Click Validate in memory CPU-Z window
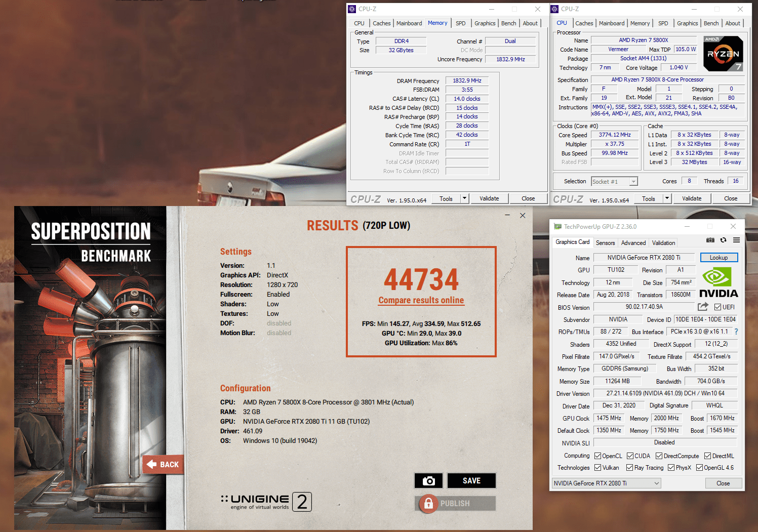758x532 pixels. (x=489, y=198)
